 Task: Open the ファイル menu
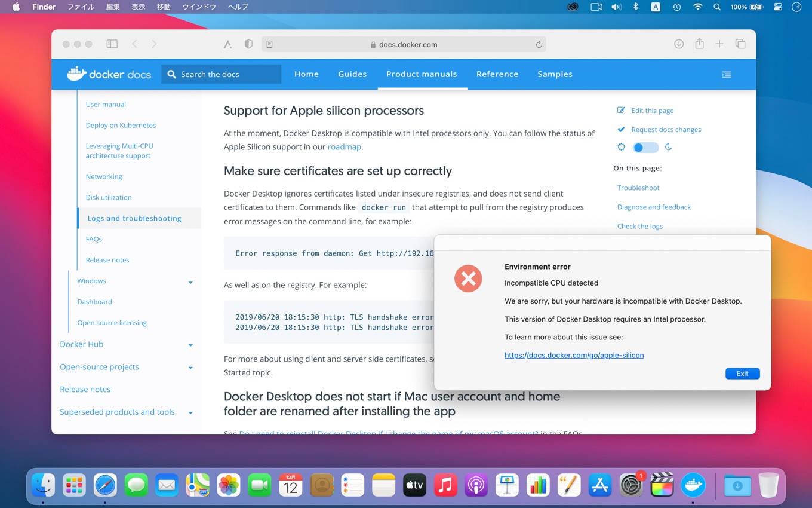tap(81, 7)
